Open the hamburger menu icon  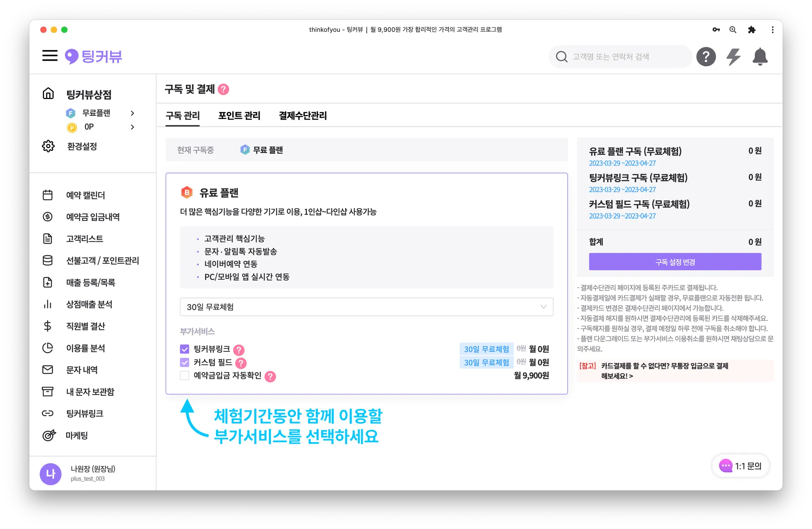click(50, 56)
